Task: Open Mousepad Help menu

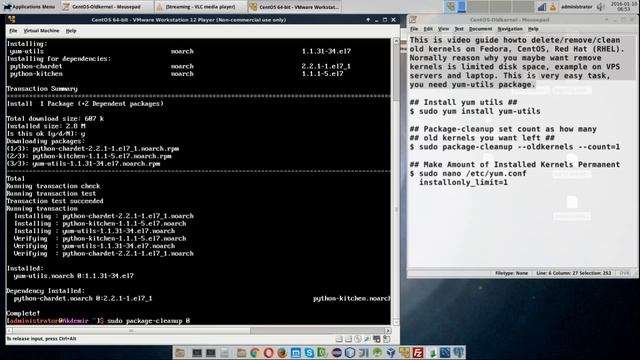Action: pos(533,29)
